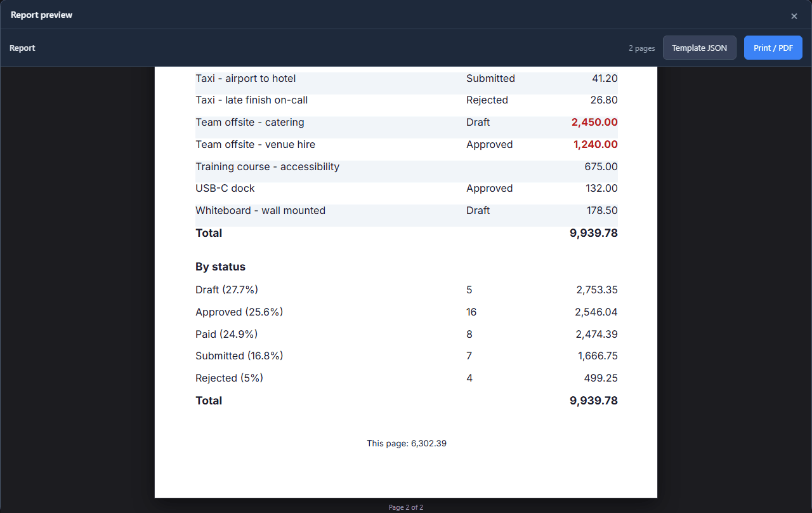Click the 'By status' section heading

(220, 267)
